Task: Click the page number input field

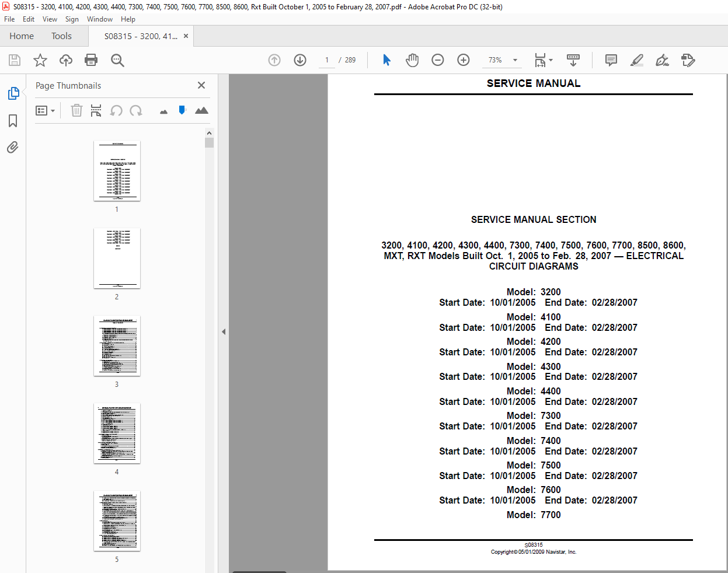Action: click(x=327, y=60)
